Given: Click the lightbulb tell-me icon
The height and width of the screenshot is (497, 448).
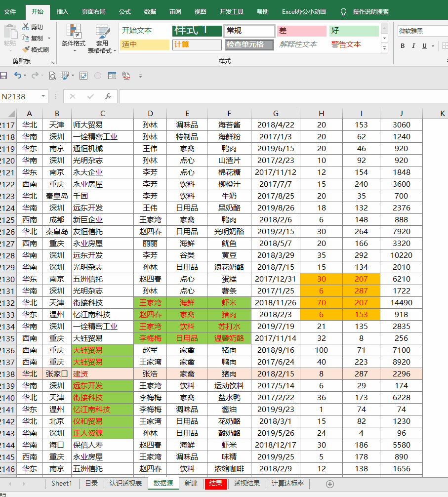Looking at the screenshot, I should (343, 12).
